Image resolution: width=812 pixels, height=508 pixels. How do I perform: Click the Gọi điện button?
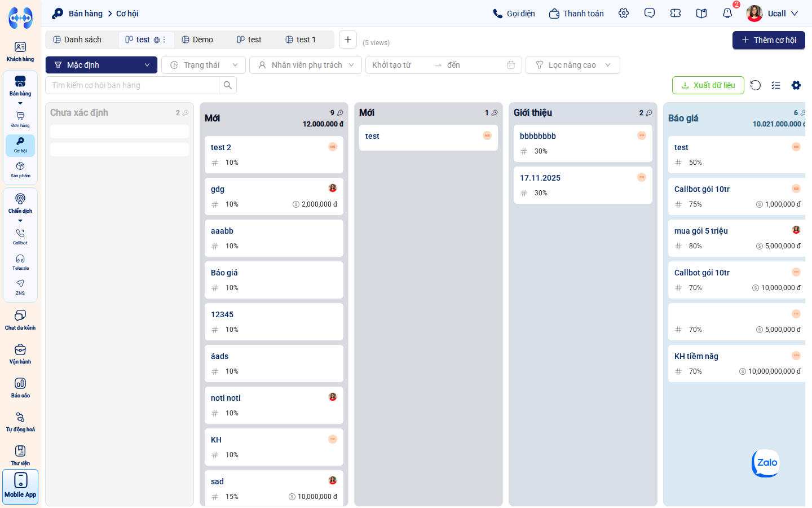click(514, 14)
